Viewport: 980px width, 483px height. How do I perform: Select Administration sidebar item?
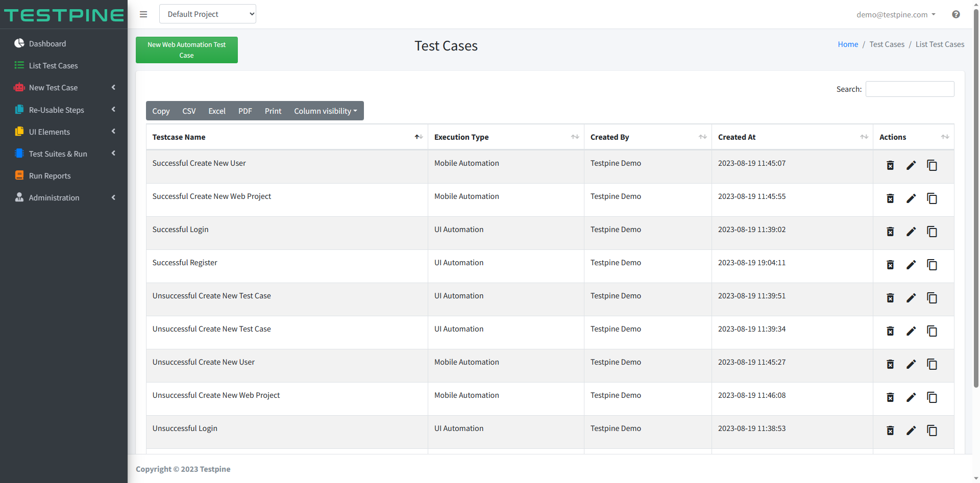click(x=64, y=197)
